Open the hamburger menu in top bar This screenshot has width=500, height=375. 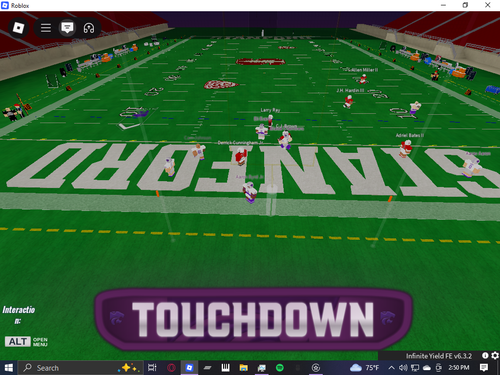pos(46,28)
